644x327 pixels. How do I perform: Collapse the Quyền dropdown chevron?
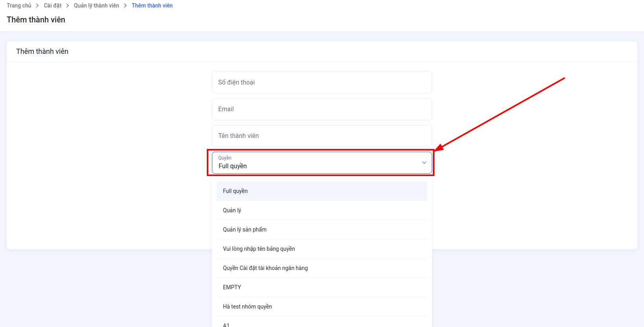click(x=424, y=163)
